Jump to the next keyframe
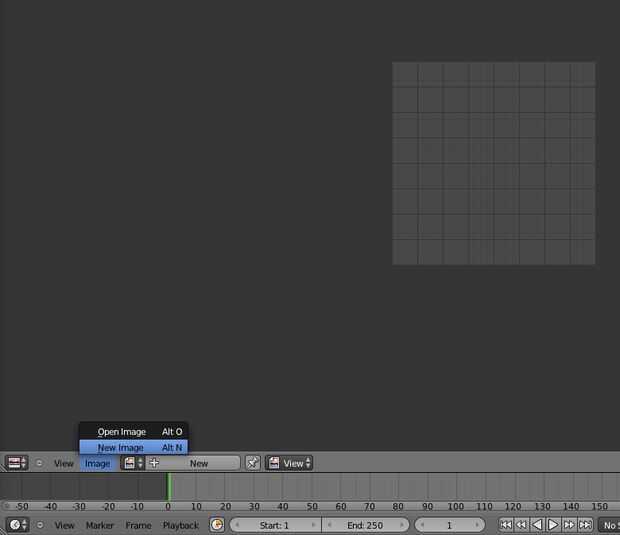Viewport: 620px width, 535px height. pyautogui.click(x=569, y=525)
